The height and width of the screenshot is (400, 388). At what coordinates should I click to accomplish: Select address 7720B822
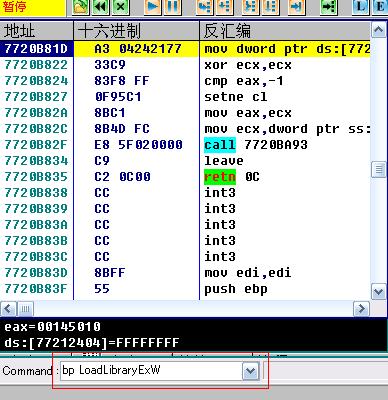click(36, 65)
